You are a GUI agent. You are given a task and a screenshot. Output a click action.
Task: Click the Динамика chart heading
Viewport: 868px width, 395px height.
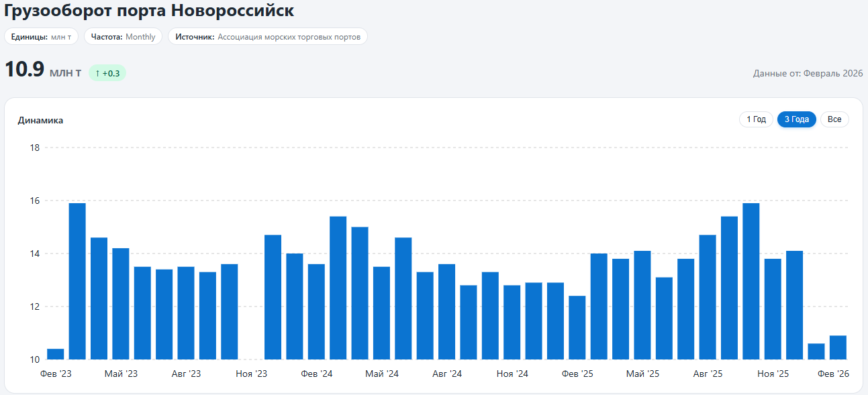coord(40,120)
